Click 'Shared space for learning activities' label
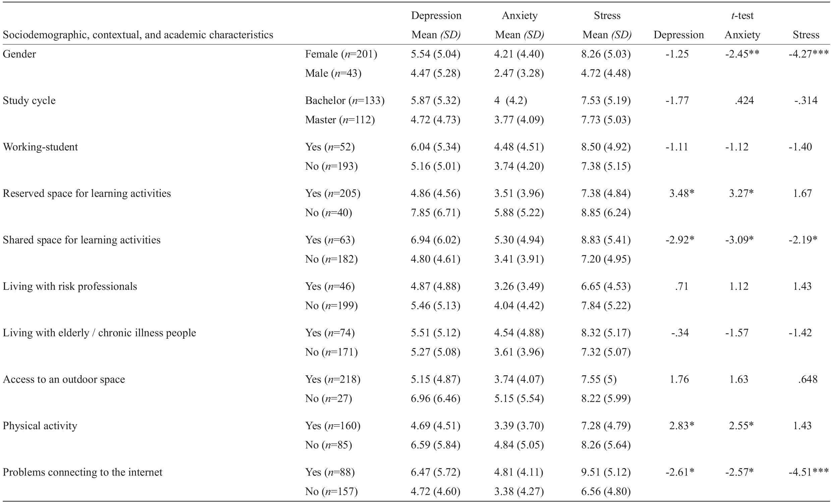 (x=81, y=240)
